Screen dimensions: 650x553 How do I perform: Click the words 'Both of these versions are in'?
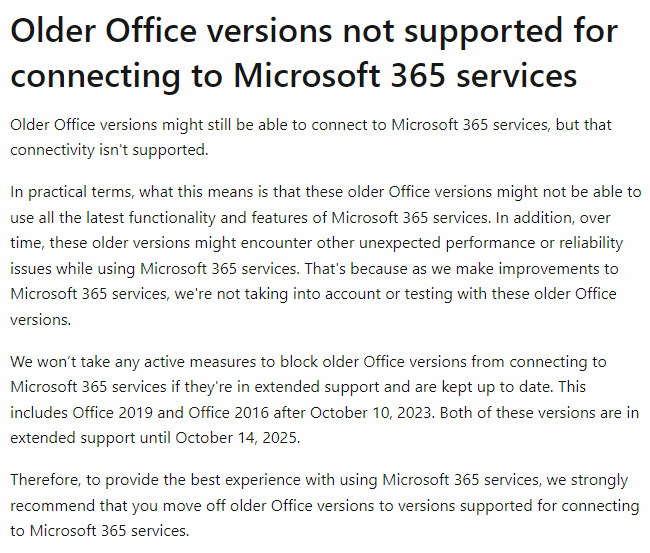539,413
